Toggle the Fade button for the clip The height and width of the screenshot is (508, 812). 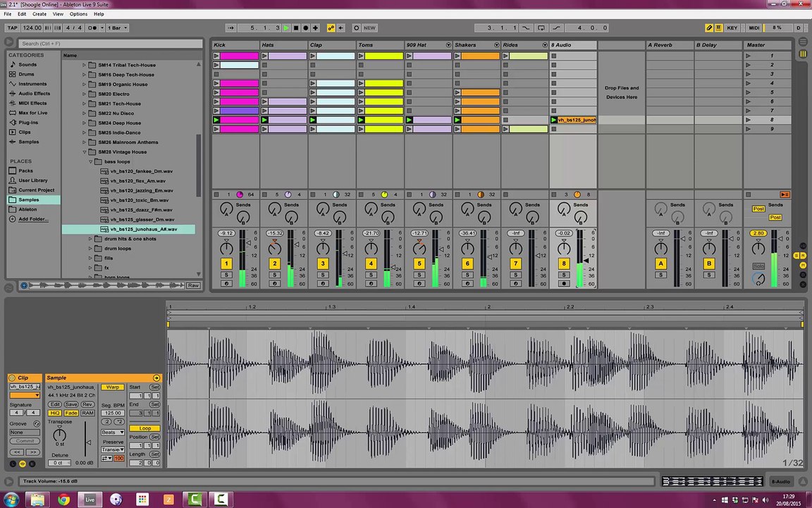(x=71, y=413)
